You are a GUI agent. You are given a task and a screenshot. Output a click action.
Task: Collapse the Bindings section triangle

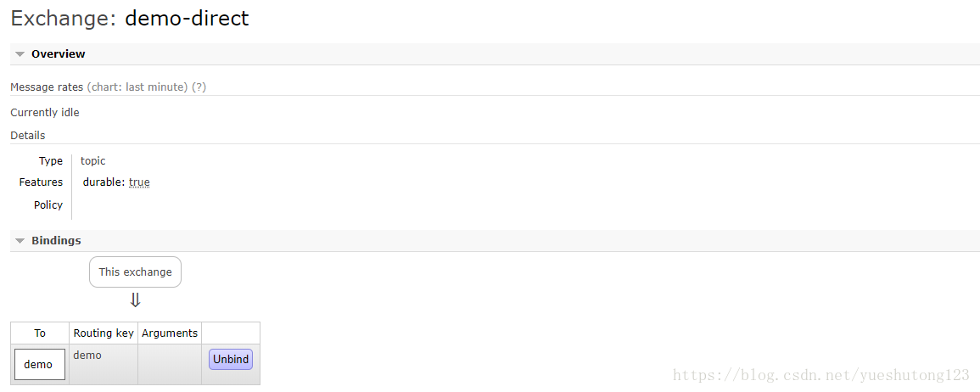20,241
